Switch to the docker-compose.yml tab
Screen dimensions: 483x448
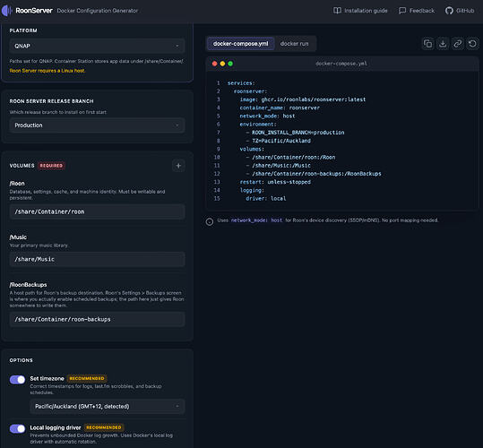240,44
